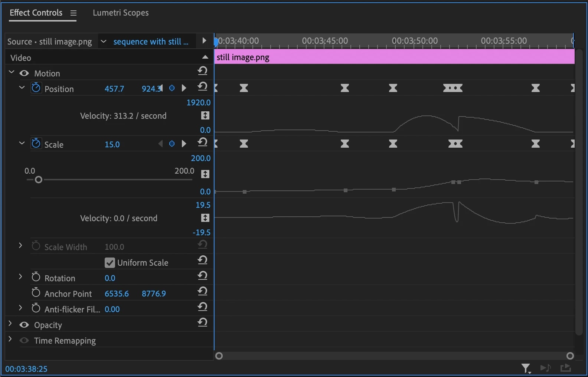Viewport: 588px width, 377px height.
Task: Click the Position X value 457.7
Action: [114, 89]
